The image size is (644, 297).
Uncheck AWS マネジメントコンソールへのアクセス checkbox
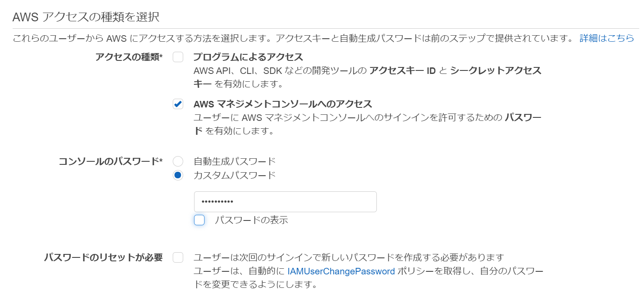pyautogui.click(x=178, y=104)
